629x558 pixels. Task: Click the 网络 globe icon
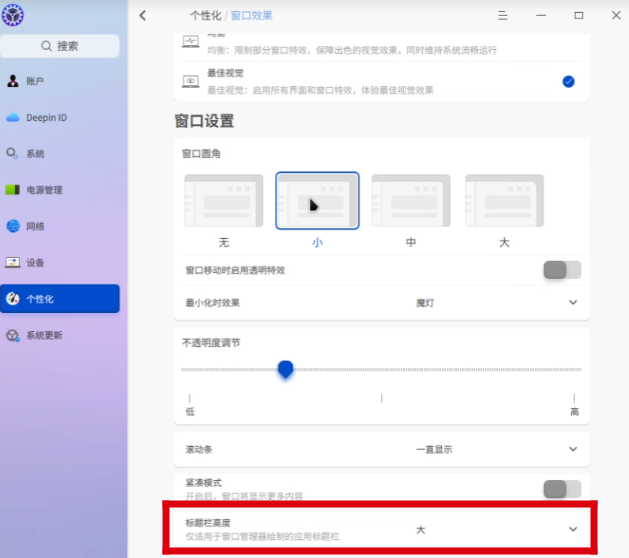coord(13,226)
